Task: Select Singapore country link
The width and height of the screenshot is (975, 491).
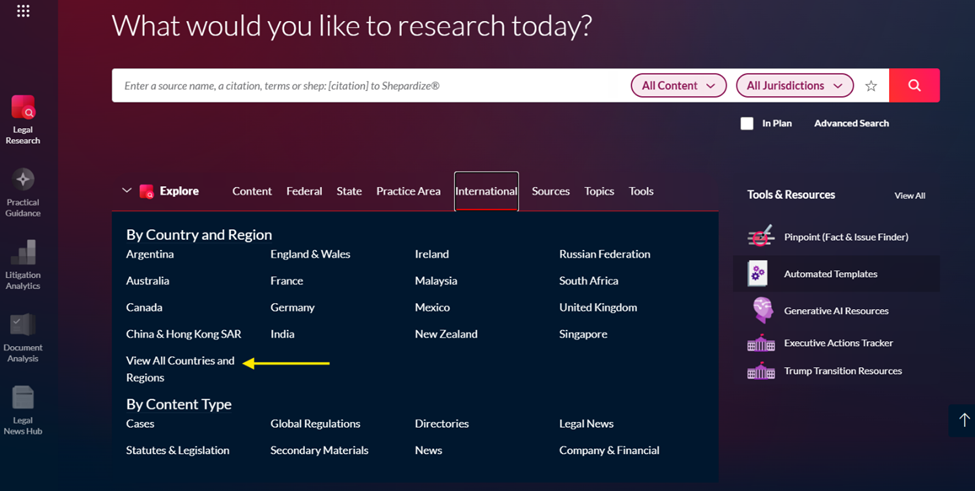Action: [583, 334]
